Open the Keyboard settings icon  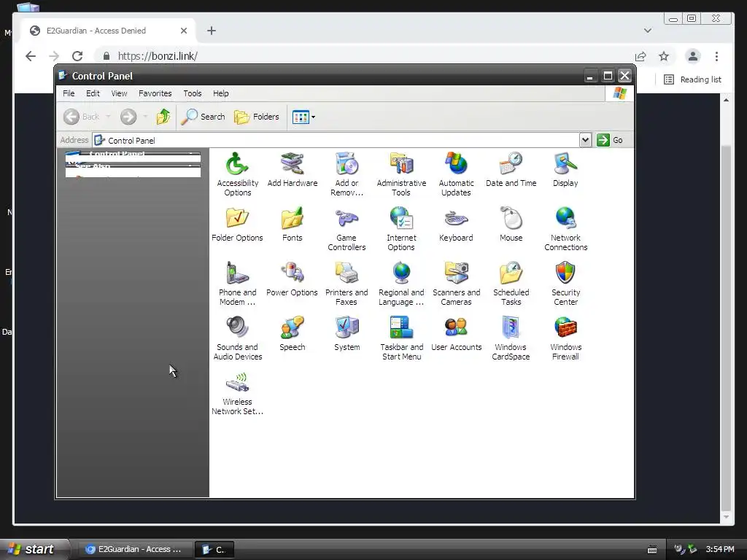(x=456, y=225)
